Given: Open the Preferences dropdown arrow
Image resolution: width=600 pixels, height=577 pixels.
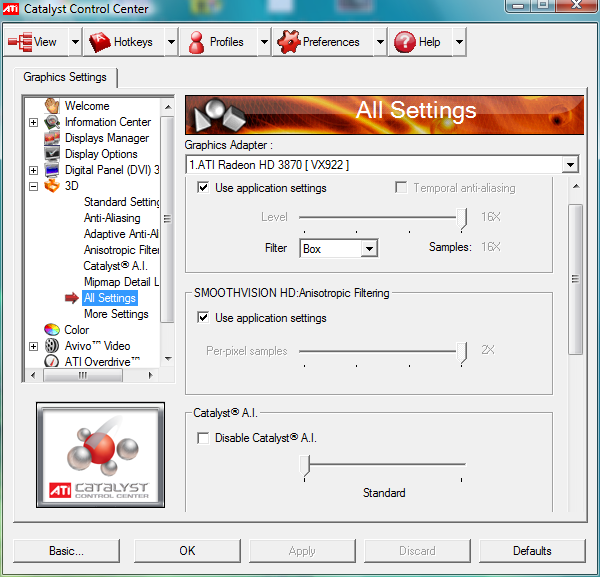Looking at the screenshot, I should 380,42.
